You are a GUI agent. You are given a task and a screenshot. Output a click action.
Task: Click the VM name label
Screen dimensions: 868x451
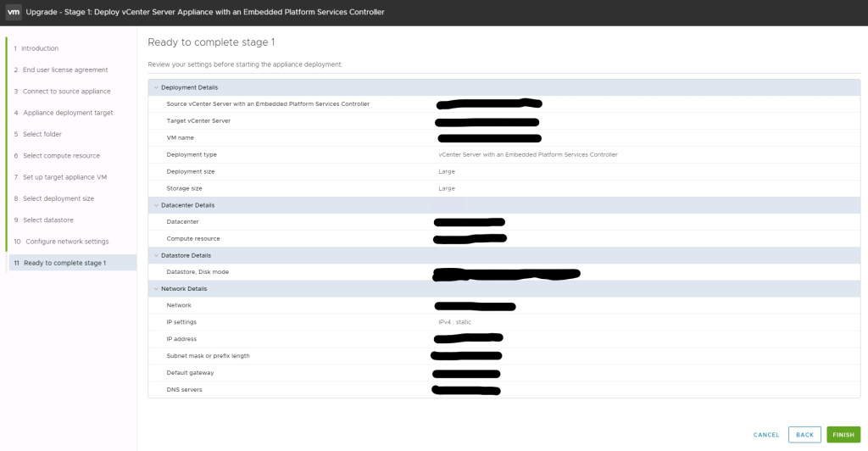click(x=181, y=138)
